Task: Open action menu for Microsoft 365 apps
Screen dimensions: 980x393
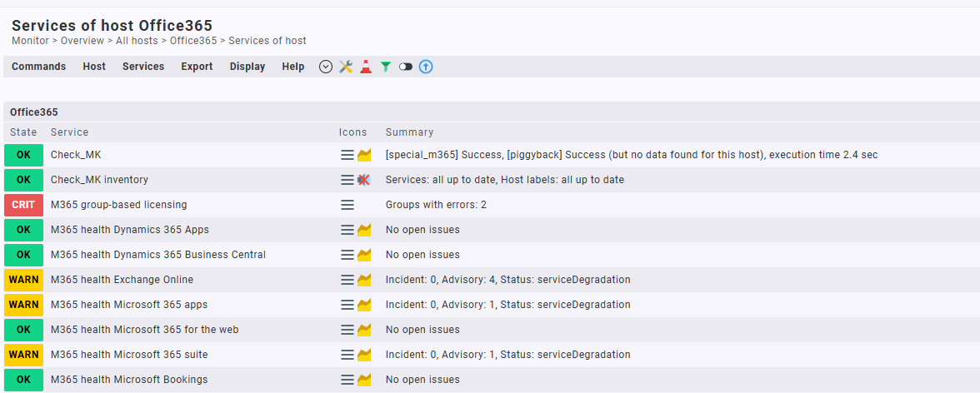Action: tap(347, 305)
